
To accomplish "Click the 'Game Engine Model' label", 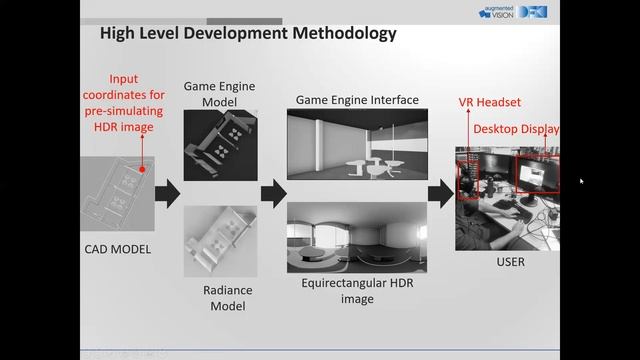I will tap(219, 94).
